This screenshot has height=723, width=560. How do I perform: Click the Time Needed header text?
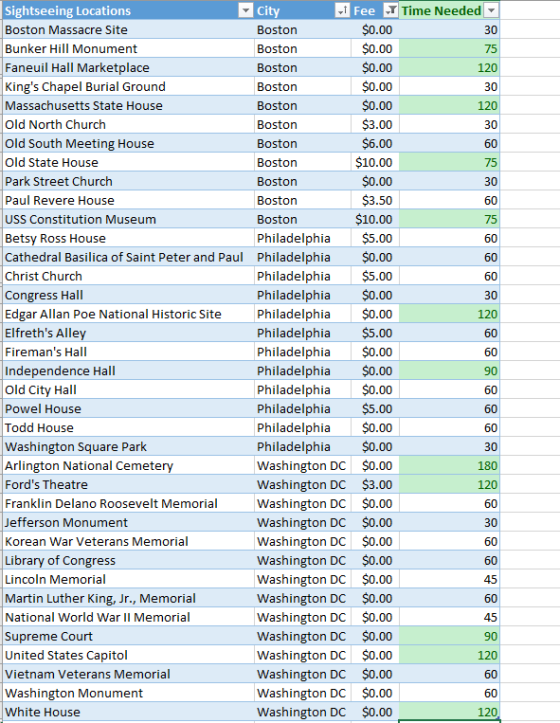click(441, 11)
